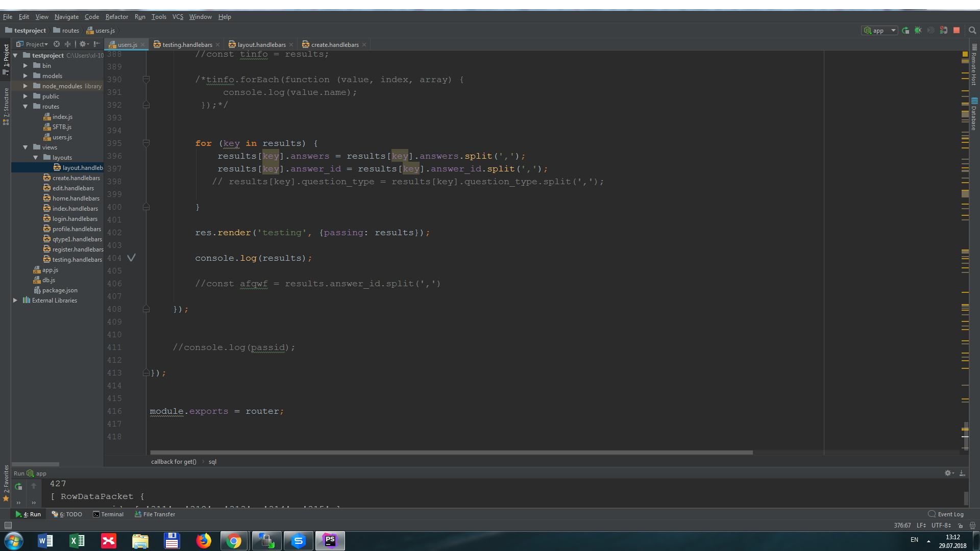Screen dimensions: 980x551
Task: Toggle the 4: Run tool window
Action: (28, 514)
